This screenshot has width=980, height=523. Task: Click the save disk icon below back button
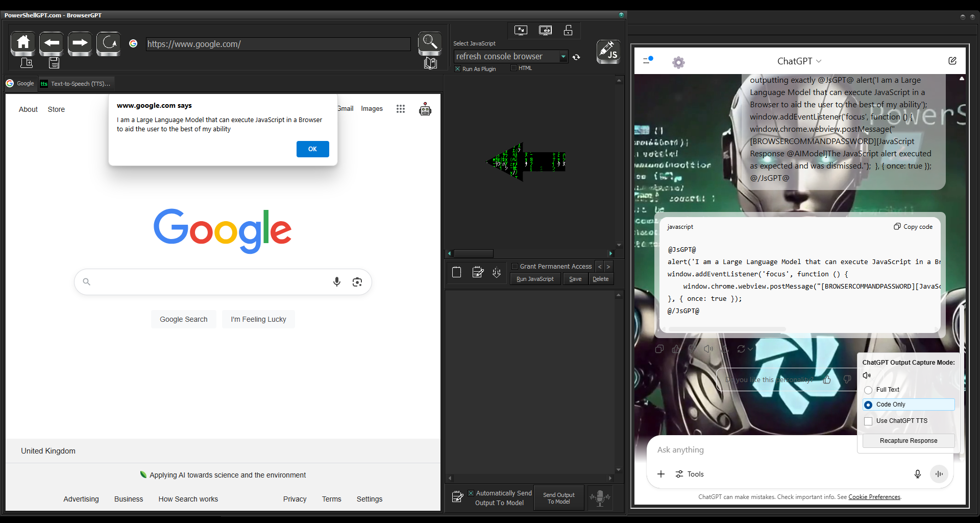click(x=54, y=63)
